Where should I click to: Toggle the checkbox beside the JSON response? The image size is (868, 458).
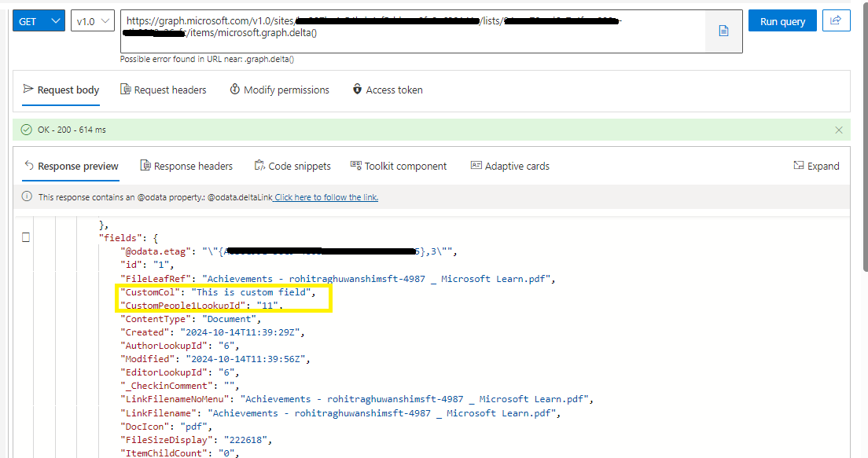(x=26, y=236)
